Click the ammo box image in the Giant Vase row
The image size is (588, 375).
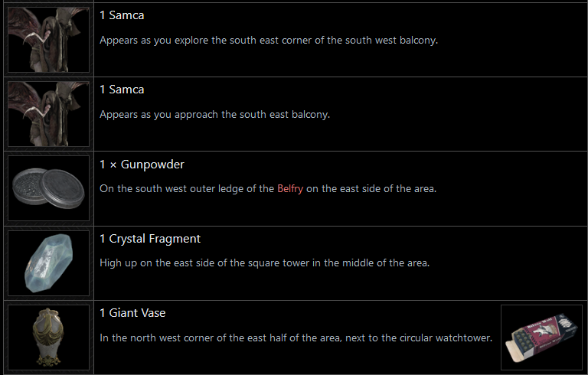coord(542,337)
